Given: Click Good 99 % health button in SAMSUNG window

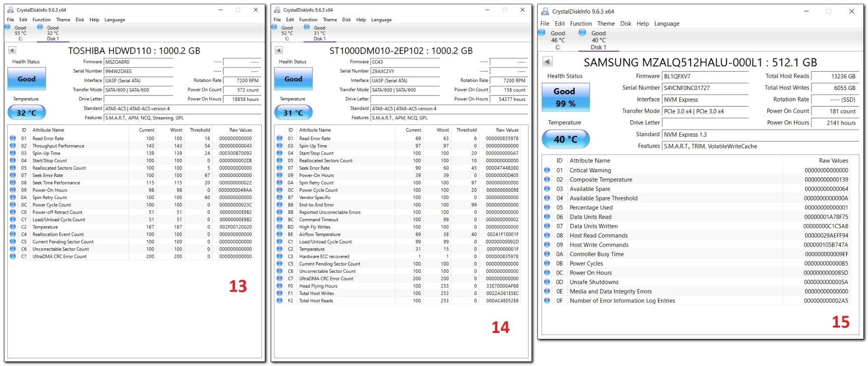Looking at the screenshot, I should [565, 97].
